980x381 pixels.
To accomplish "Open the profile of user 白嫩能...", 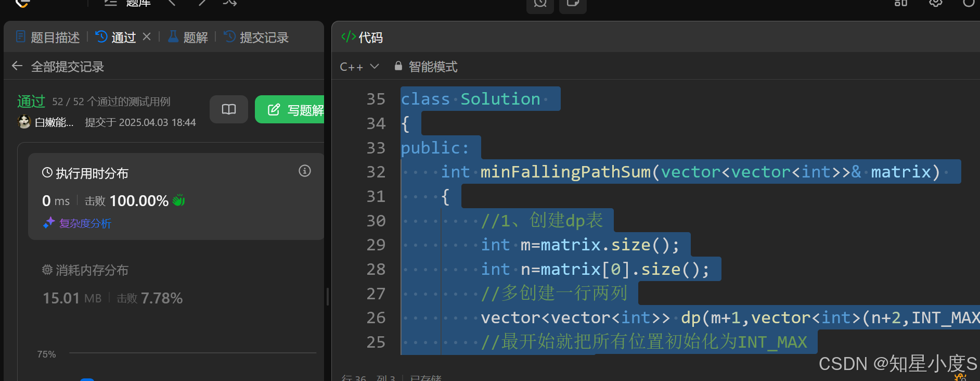I will (54, 122).
